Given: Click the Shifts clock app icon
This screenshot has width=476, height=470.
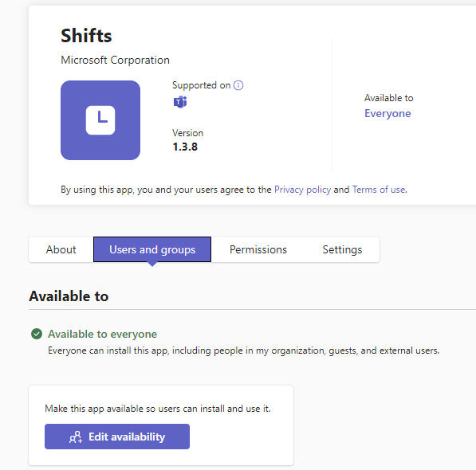Looking at the screenshot, I should click(100, 120).
